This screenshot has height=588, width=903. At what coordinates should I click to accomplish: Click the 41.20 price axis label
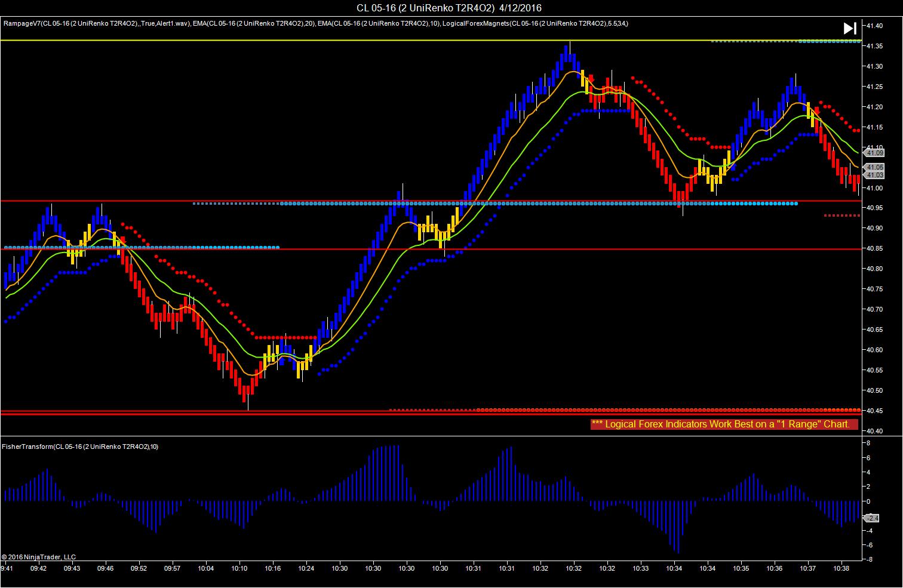[875, 107]
